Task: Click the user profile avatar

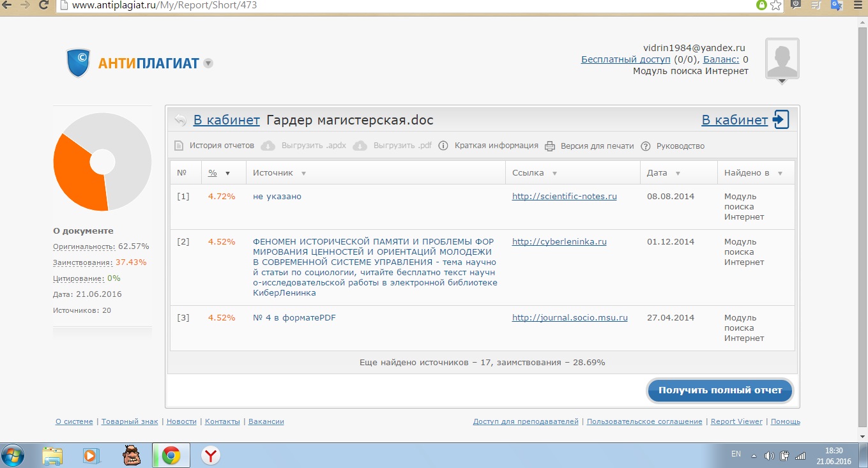Action: pos(782,59)
